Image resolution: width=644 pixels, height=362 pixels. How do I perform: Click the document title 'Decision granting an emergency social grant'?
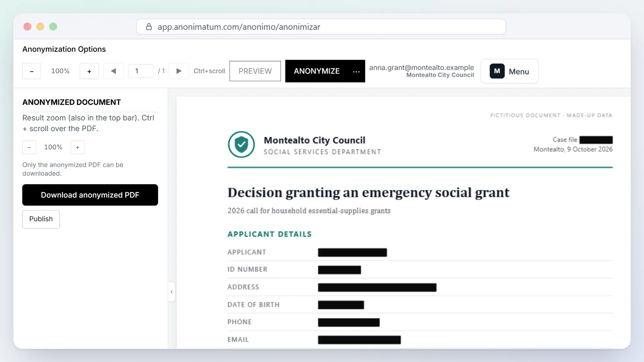(x=369, y=193)
